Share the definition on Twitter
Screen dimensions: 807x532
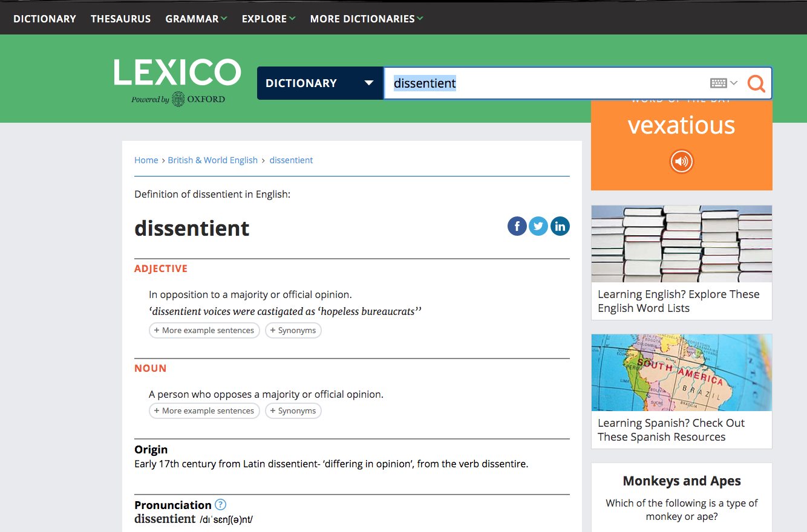tap(538, 226)
